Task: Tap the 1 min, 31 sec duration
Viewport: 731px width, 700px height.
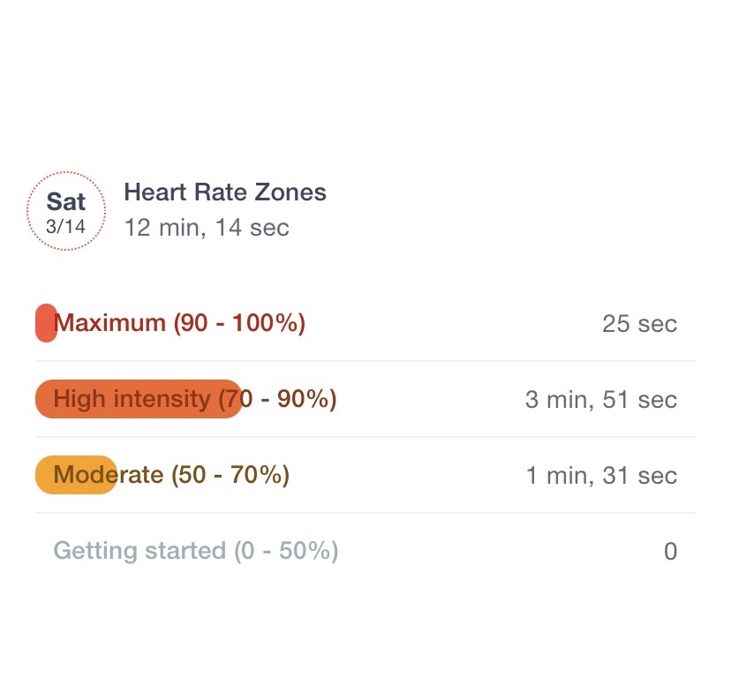Action: click(601, 476)
